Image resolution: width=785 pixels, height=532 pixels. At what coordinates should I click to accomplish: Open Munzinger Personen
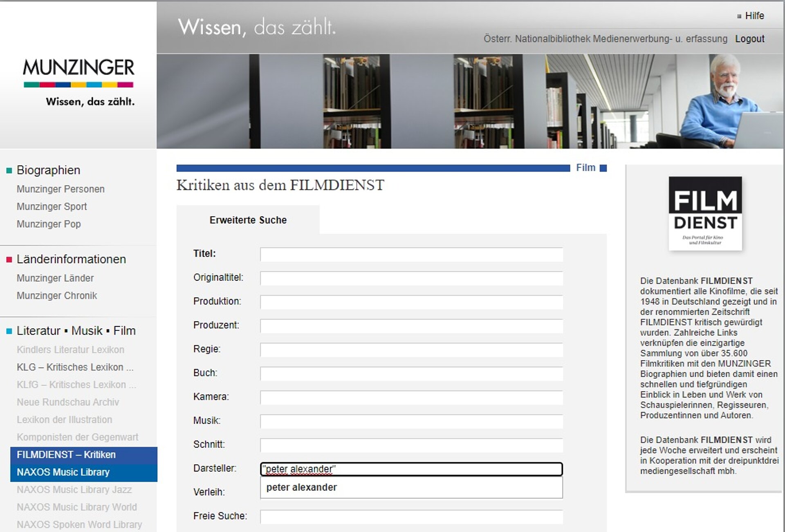point(61,189)
